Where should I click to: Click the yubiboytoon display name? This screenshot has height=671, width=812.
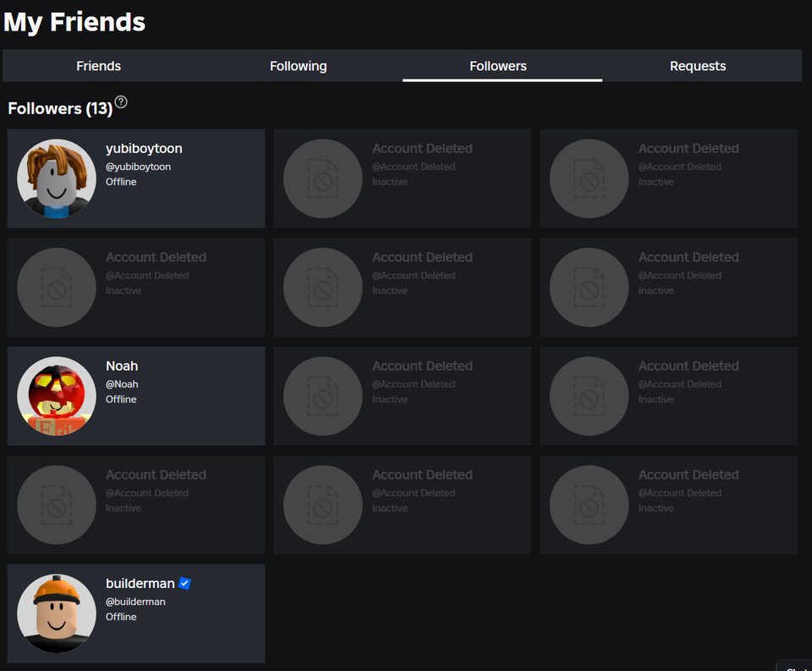144,149
